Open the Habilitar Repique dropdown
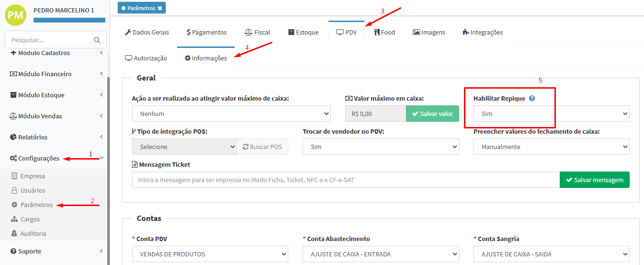 [x=551, y=114]
